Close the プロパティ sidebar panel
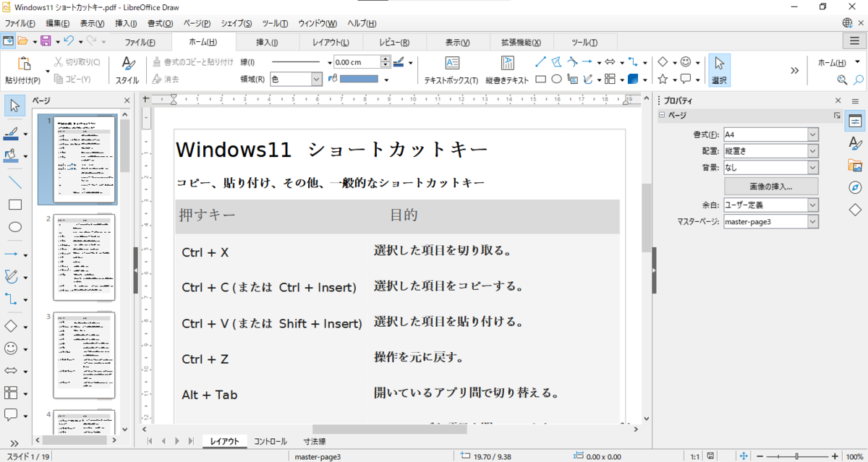 point(838,100)
